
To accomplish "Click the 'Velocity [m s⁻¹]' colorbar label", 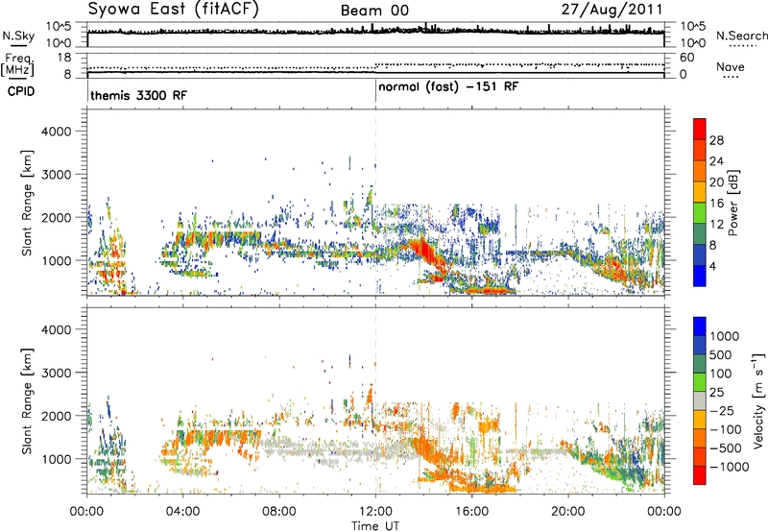I will coord(758,400).
